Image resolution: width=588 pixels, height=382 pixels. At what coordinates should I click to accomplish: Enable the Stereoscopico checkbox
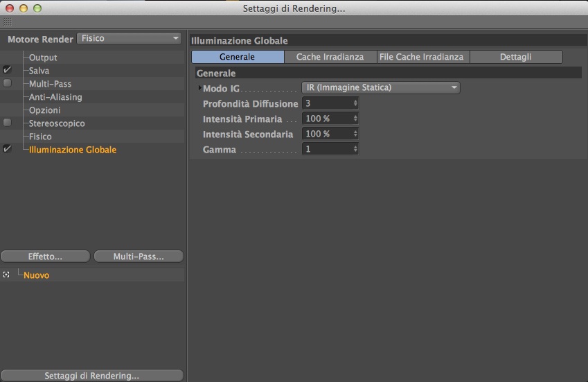(7, 123)
